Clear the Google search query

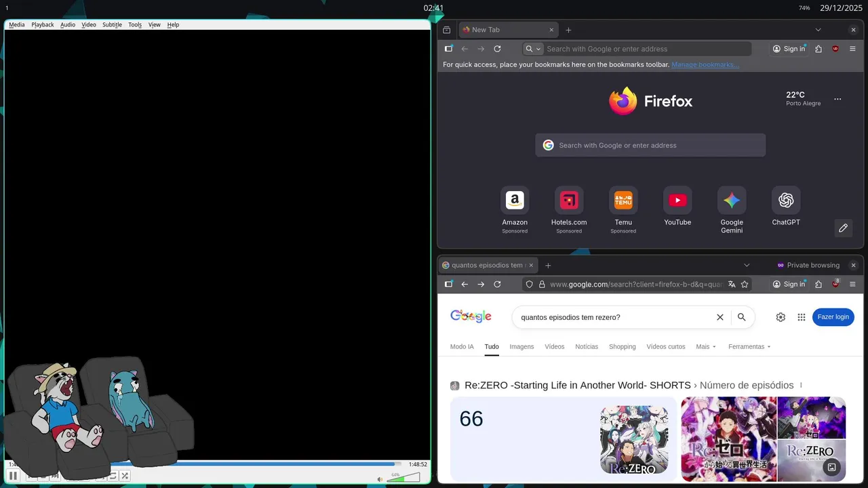(720, 317)
